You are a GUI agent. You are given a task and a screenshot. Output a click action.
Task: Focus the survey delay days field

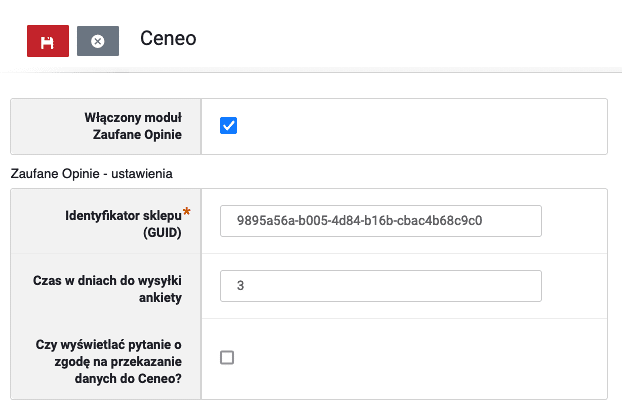(x=381, y=286)
